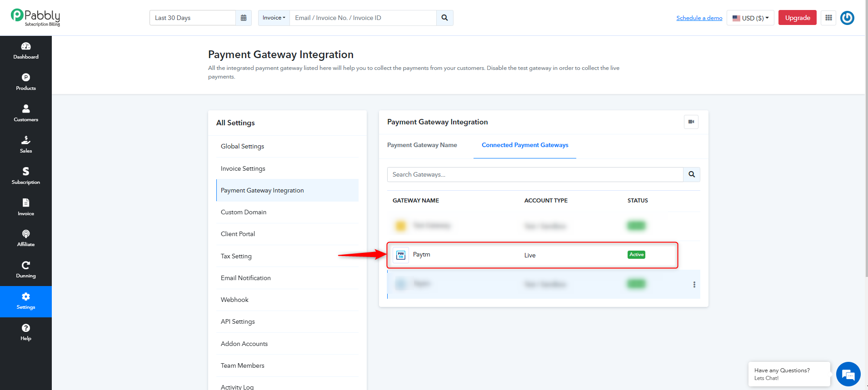Image resolution: width=868 pixels, height=390 pixels.
Task: Expand the Invoice search type dropdown
Action: 274,18
